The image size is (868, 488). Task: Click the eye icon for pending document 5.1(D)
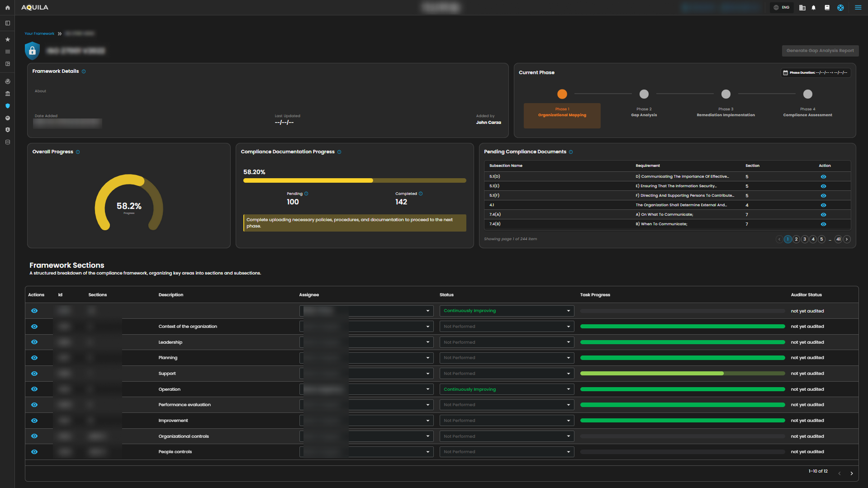coord(823,177)
